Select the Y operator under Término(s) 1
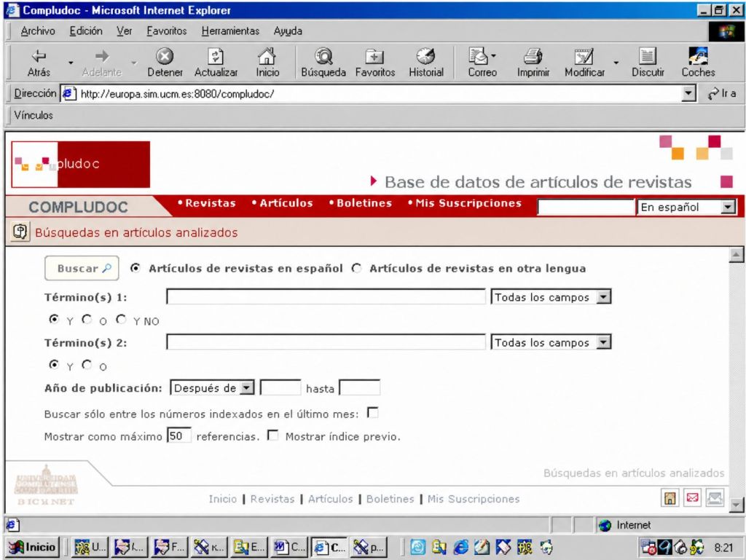This screenshot has height=560, width=746. pos(54,319)
